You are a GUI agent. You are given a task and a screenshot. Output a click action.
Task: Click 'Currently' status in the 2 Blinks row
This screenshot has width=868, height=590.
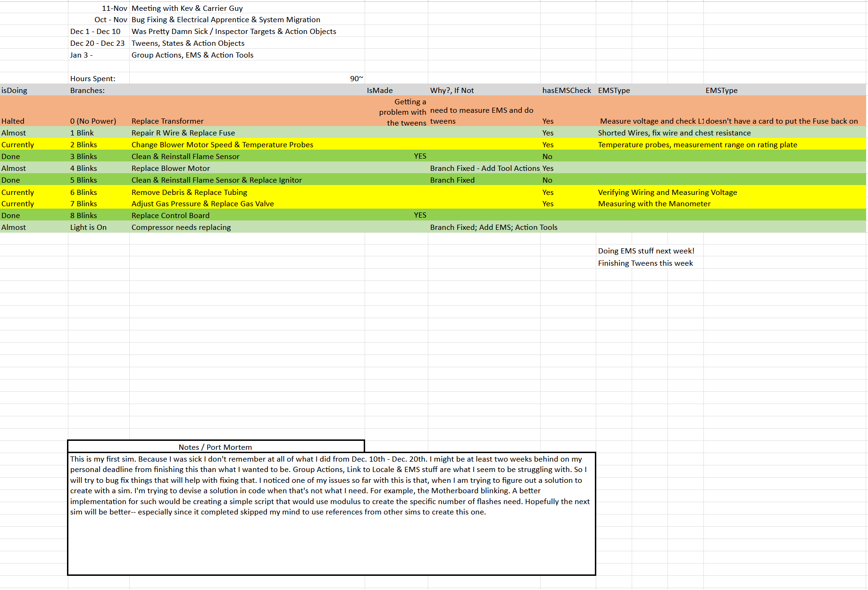pos(34,144)
